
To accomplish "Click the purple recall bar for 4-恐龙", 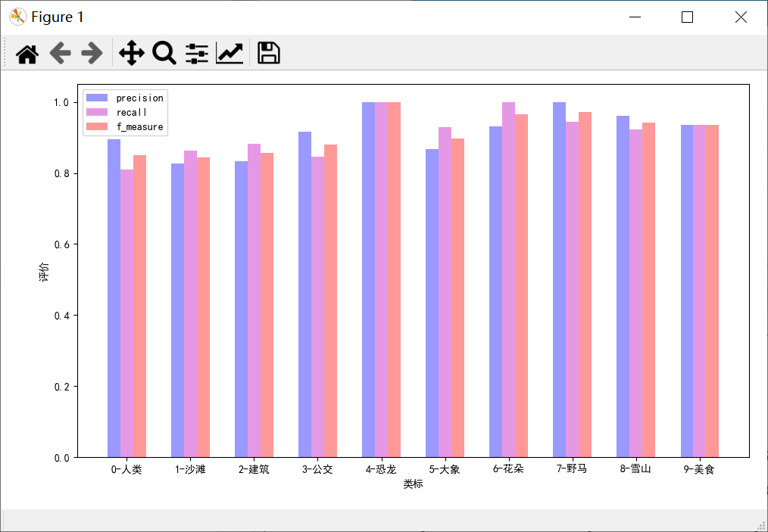I will (x=381, y=280).
